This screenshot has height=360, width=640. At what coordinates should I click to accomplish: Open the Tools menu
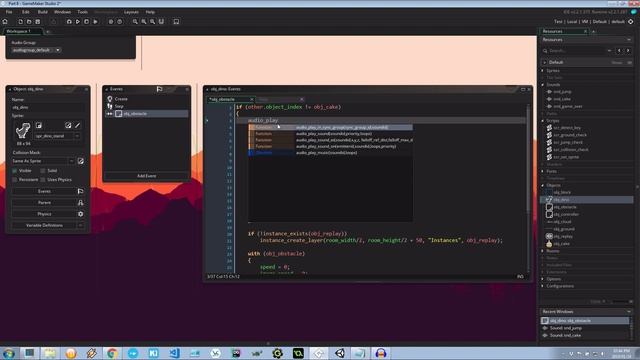pos(82,12)
